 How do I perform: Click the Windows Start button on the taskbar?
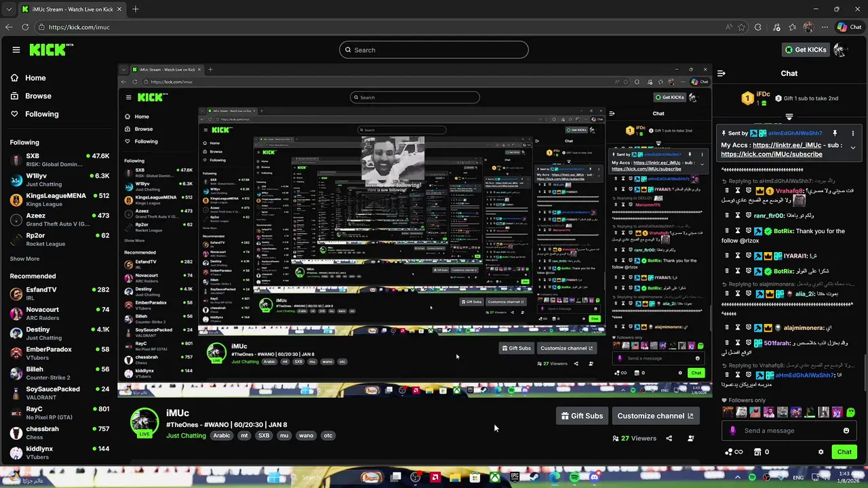tap(275, 477)
